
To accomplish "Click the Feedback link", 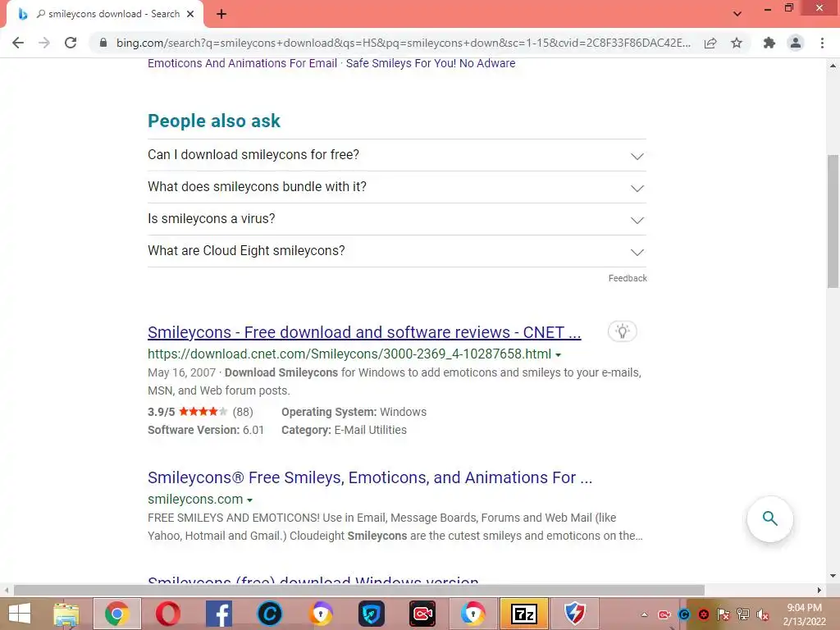I will tap(628, 278).
